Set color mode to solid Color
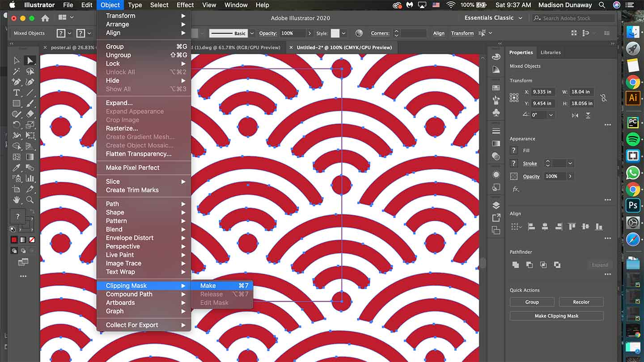Image resolution: width=644 pixels, height=362 pixels. point(14,240)
